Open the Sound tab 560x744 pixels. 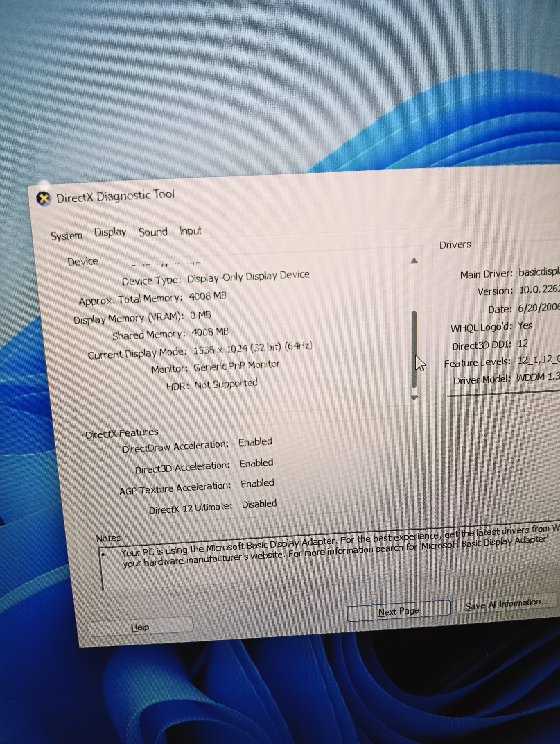[153, 232]
